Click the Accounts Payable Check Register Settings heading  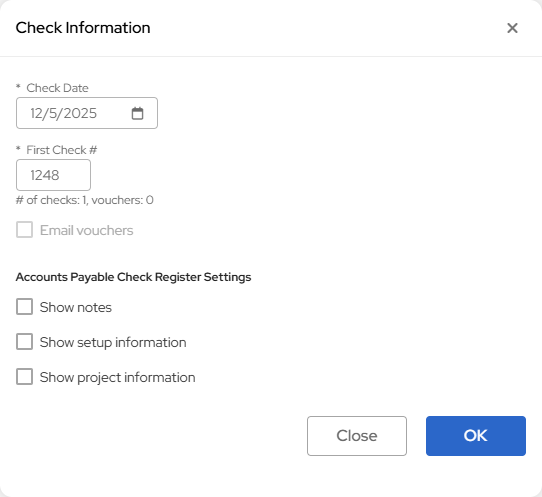click(133, 277)
